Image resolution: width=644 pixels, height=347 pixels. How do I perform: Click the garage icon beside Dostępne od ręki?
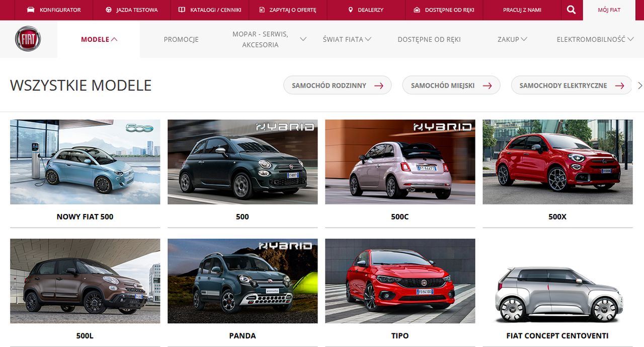click(x=417, y=10)
